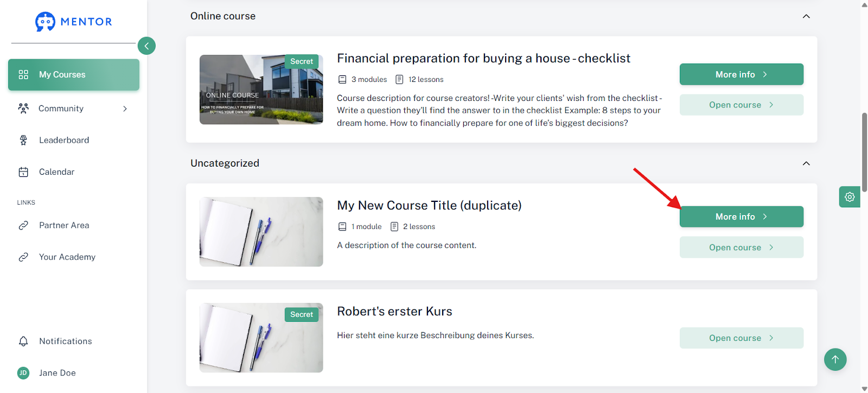Click More info for Financial preparation course
868x393 pixels.
741,74
